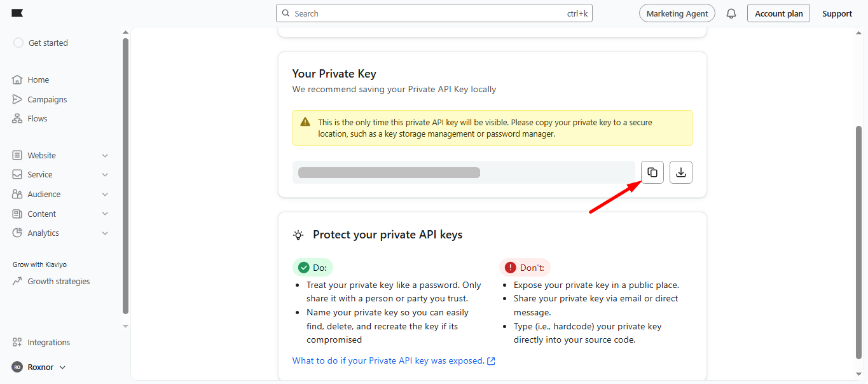Click the Klaviyo logo
The height and width of the screenshot is (384, 868).
pyautogui.click(x=17, y=12)
